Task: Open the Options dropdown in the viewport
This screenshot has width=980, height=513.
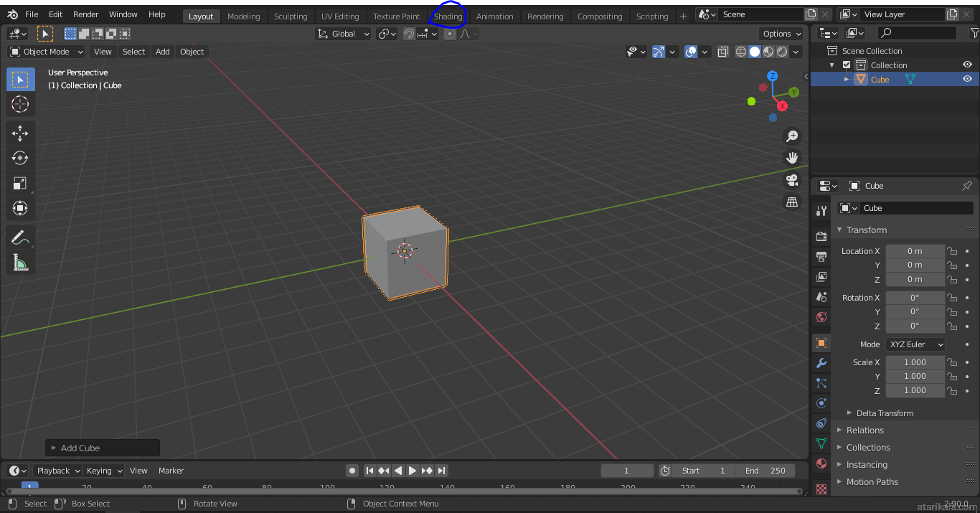Action: pos(782,34)
